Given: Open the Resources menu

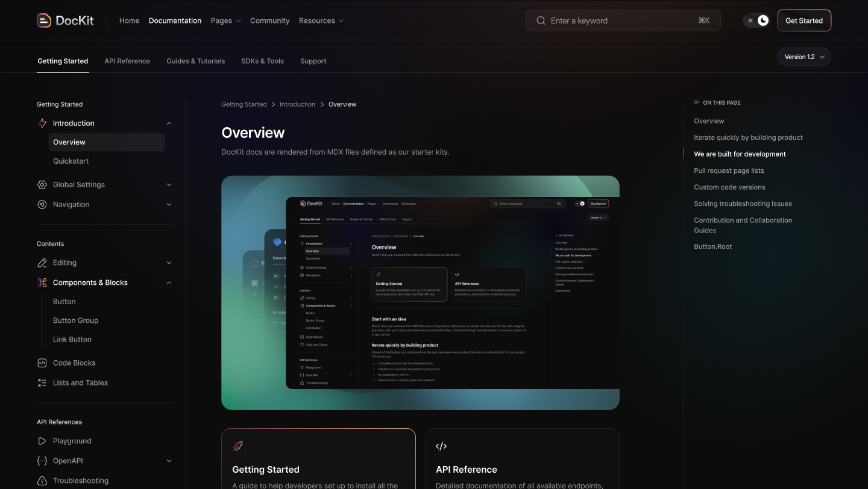Looking at the screenshot, I should 321,20.
